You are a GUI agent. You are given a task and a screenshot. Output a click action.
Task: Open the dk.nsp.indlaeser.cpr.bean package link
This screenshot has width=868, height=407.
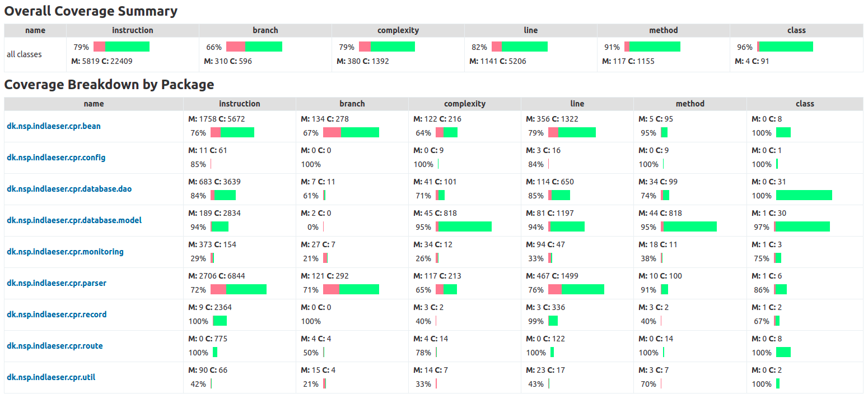coord(54,126)
